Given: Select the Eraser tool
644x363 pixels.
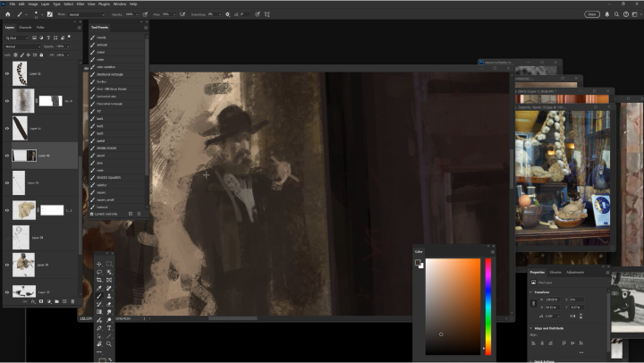Looking at the screenshot, I should coord(109,304).
